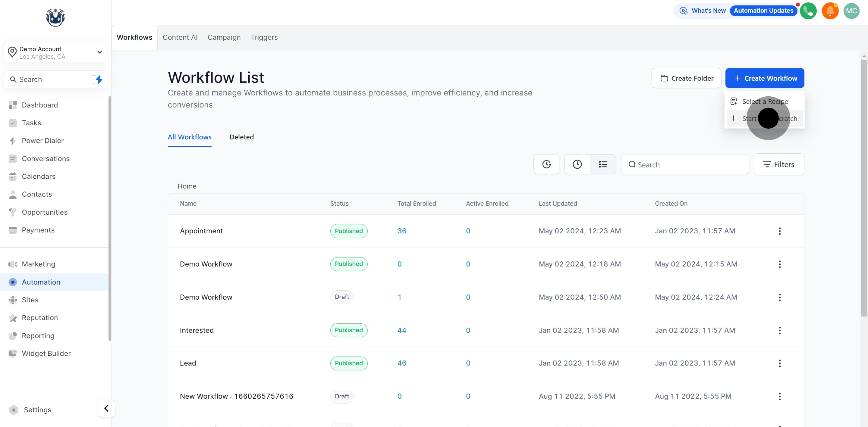This screenshot has height=427, width=868.
Task: Click the MC user avatar
Action: click(x=851, y=11)
